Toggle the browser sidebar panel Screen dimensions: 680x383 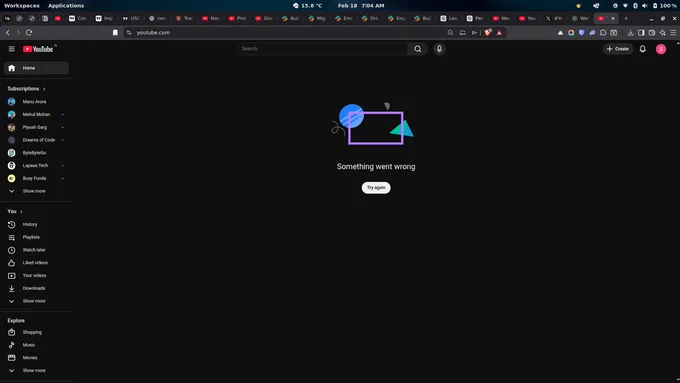click(x=641, y=33)
